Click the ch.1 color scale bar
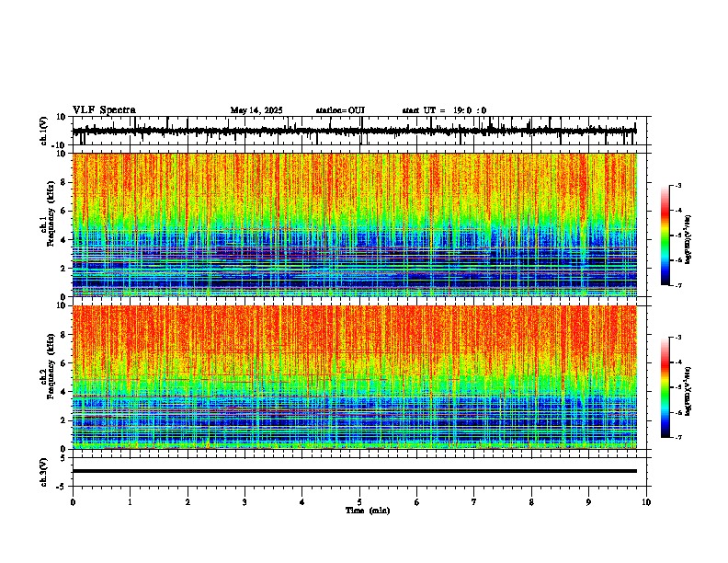Viewport: 728px width, 563px height. point(665,236)
